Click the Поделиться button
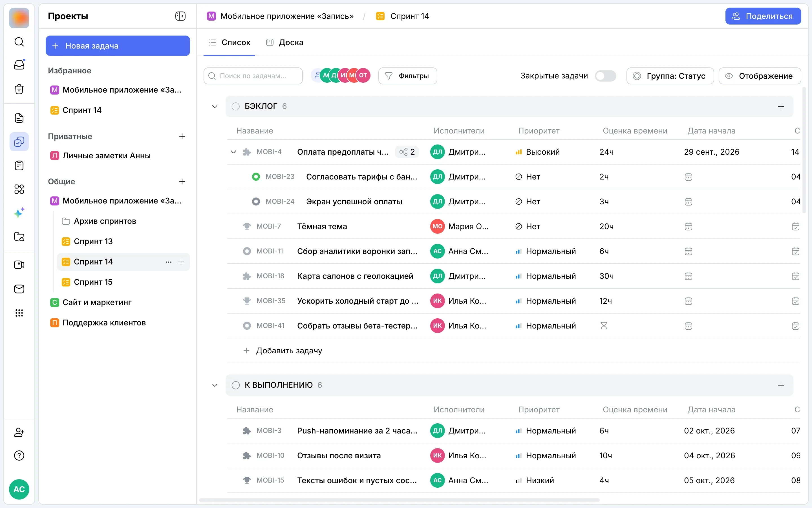812x508 pixels. click(763, 16)
